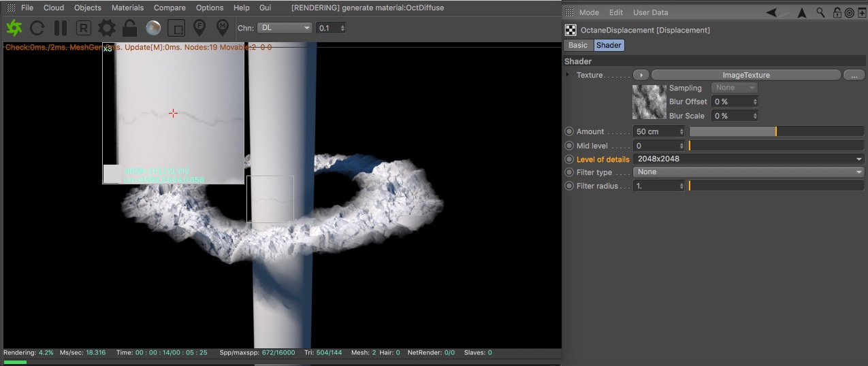Screen dimensions: 868x366
Task: Restart the render with the circular arrow icon
Action: click(x=37, y=28)
